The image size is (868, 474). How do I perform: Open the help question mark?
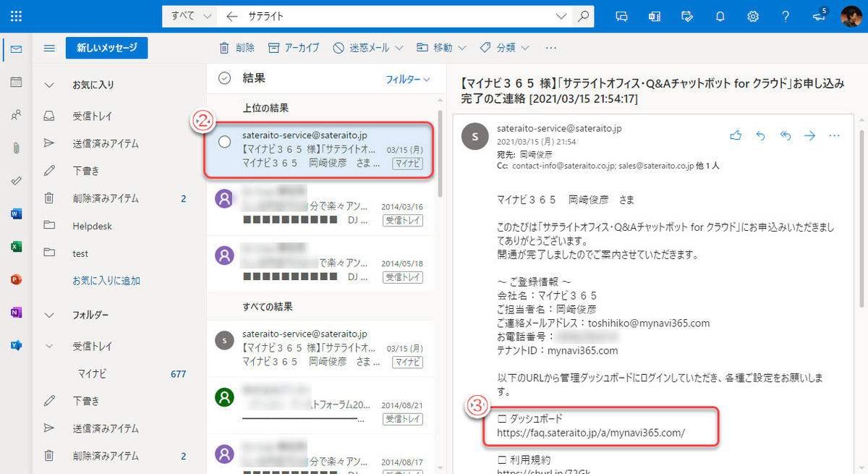(x=786, y=16)
